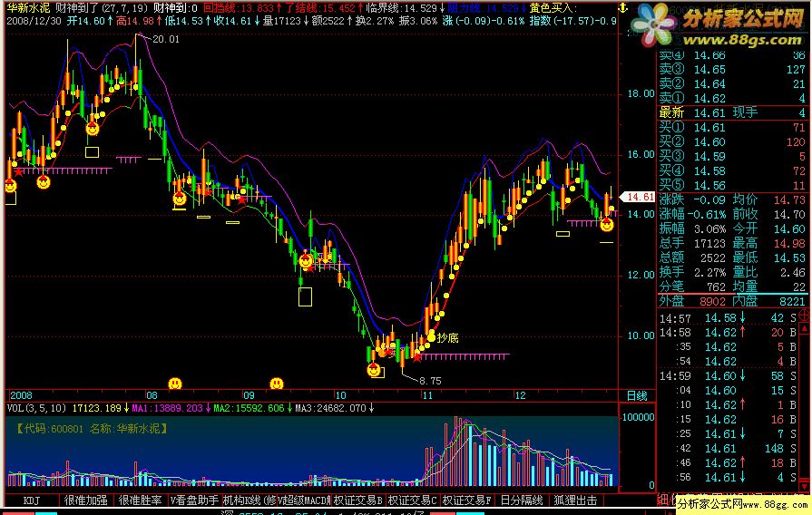Image resolution: width=812 pixels, height=515 pixels.
Task: Open the 权证交易B tab
Action: (x=357, y=500)
